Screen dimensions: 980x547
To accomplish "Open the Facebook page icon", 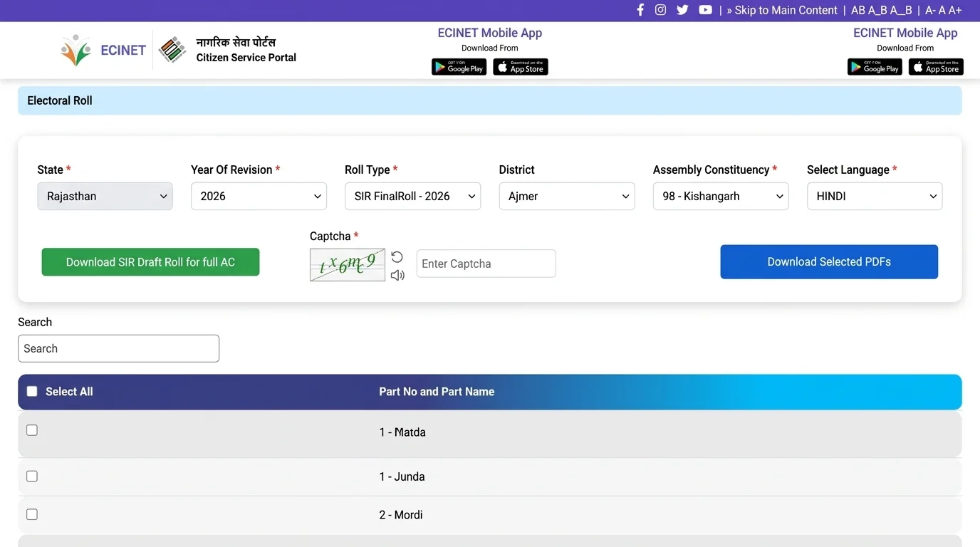I will [x=640, y=10].
